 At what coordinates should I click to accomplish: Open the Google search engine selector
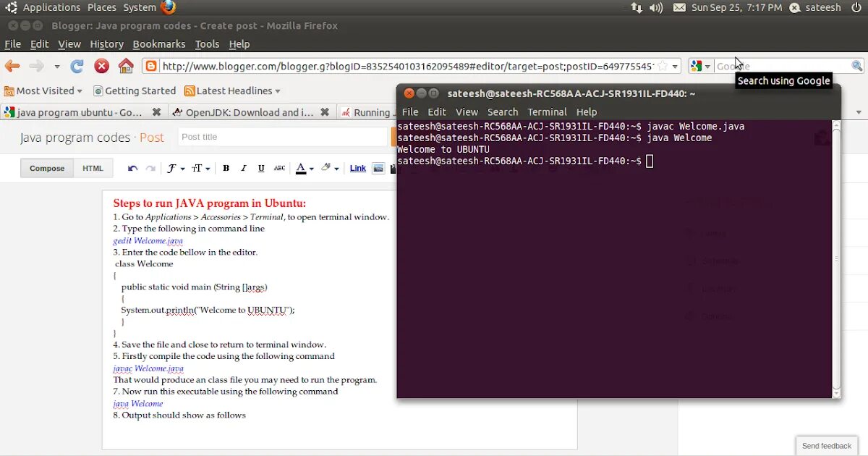[x=701, y=66]
